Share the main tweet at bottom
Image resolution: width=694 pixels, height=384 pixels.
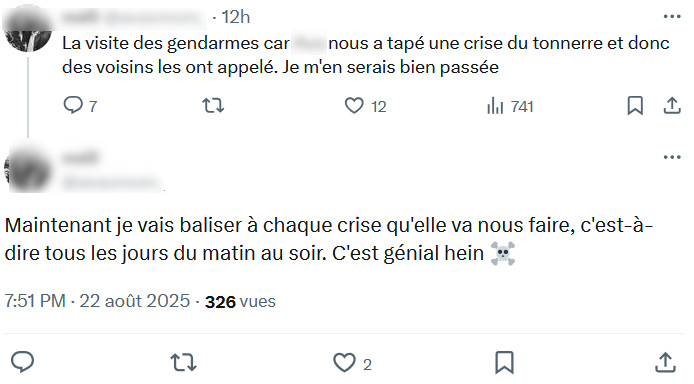click(665, 362)
